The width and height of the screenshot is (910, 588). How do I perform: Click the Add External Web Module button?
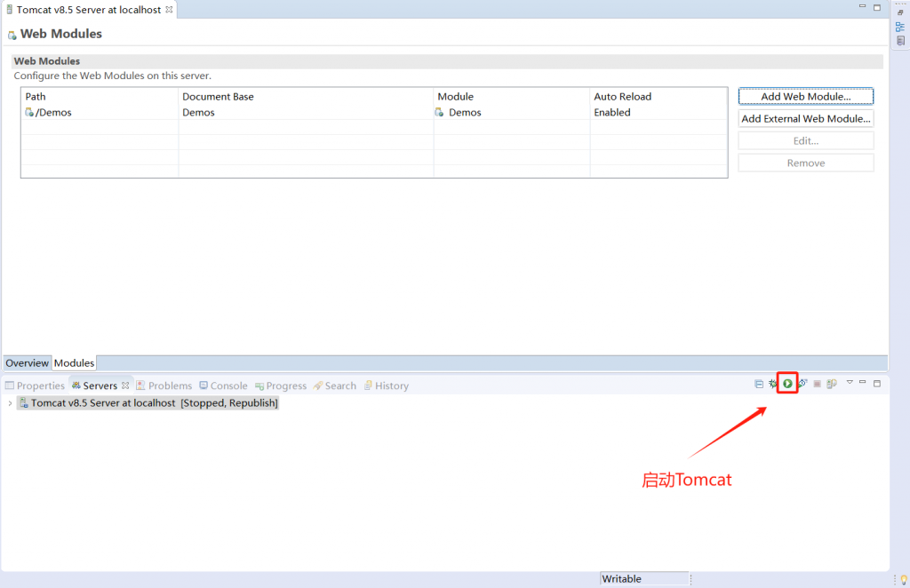pyautogui.click(x=805, y=119)
